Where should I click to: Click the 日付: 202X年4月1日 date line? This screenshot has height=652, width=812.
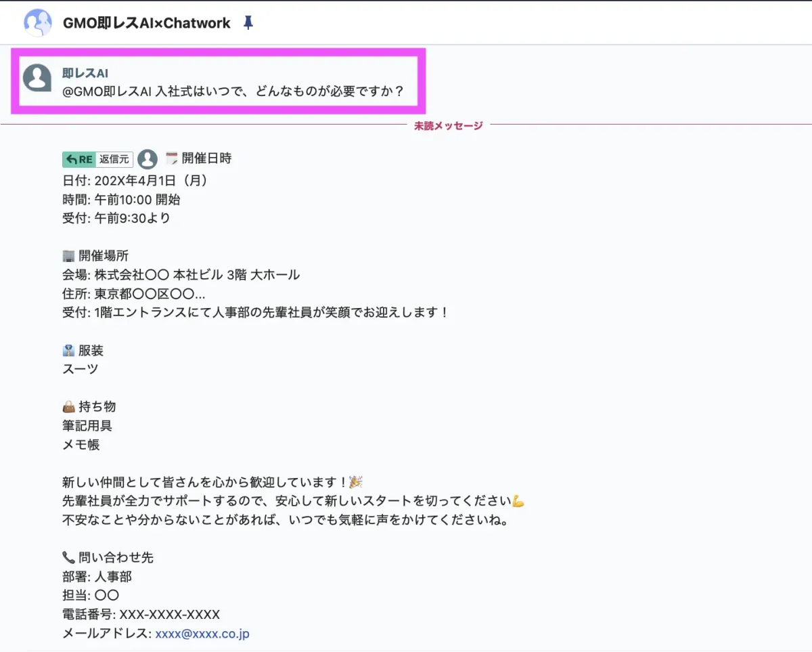coord(135,181)
